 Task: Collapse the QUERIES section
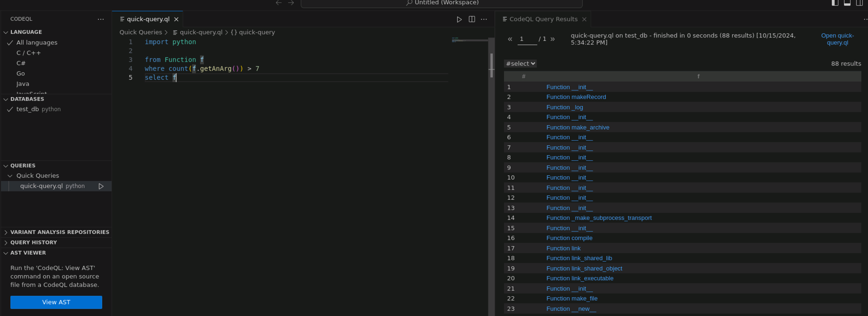pyautogui.click(x=23, y=166)
